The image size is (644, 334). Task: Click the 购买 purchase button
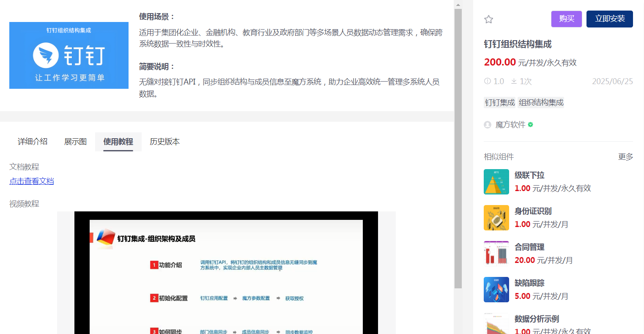click(x=567, y=19)
